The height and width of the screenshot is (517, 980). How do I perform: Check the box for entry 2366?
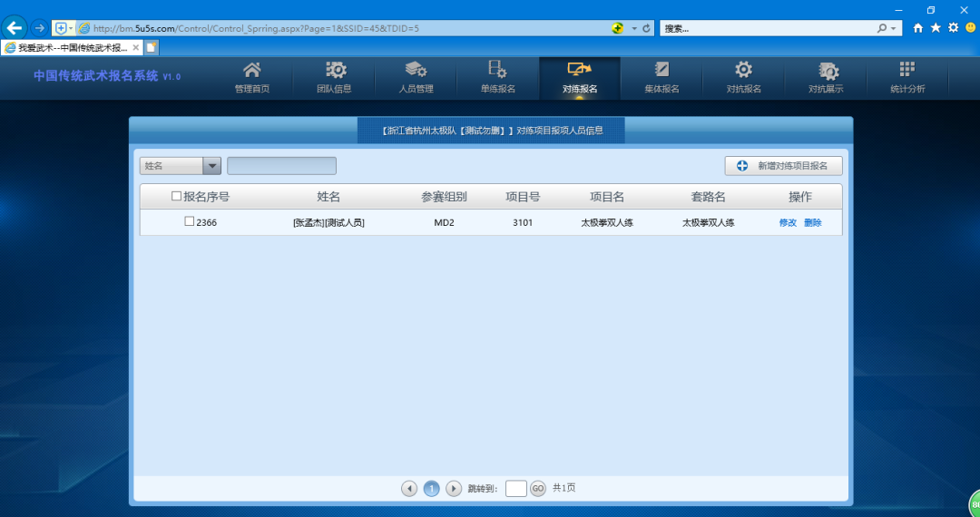tap(190, 221)
